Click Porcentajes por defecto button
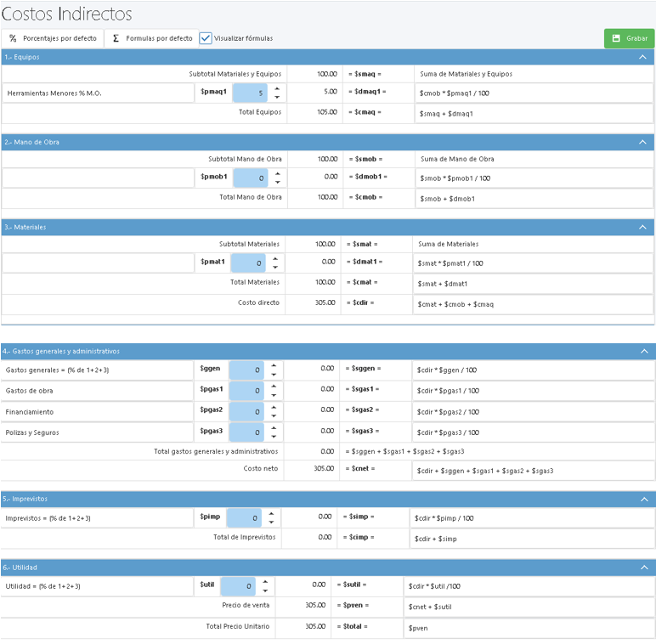The width and height of the screenshot is (656, 644). coord(52,38)
